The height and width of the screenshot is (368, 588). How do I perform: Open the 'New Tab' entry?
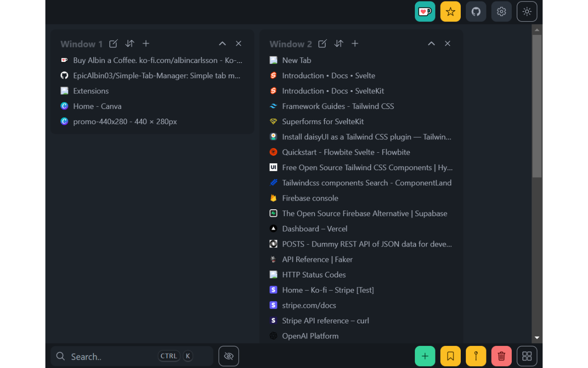point(361,60)
